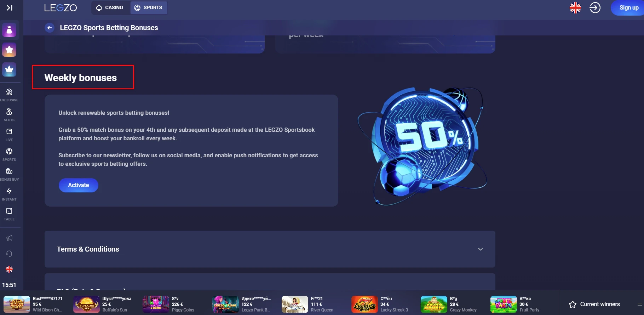This screenshot has width=644, height=315.
Task: Open Crazy Monkey game thumbnail
Action: pyautogui.click(x=434, y=304)
